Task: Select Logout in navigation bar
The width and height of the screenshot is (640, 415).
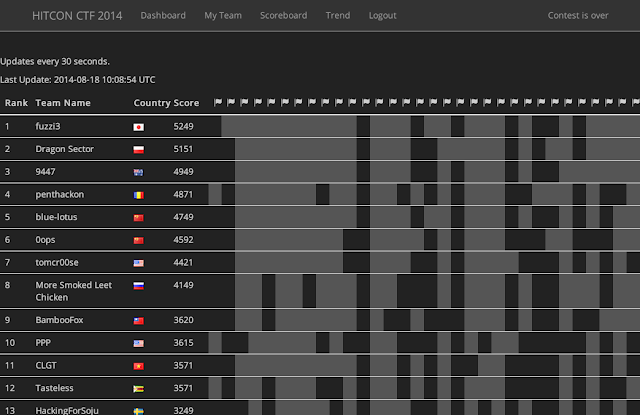Action: click(x=382, y=16)
